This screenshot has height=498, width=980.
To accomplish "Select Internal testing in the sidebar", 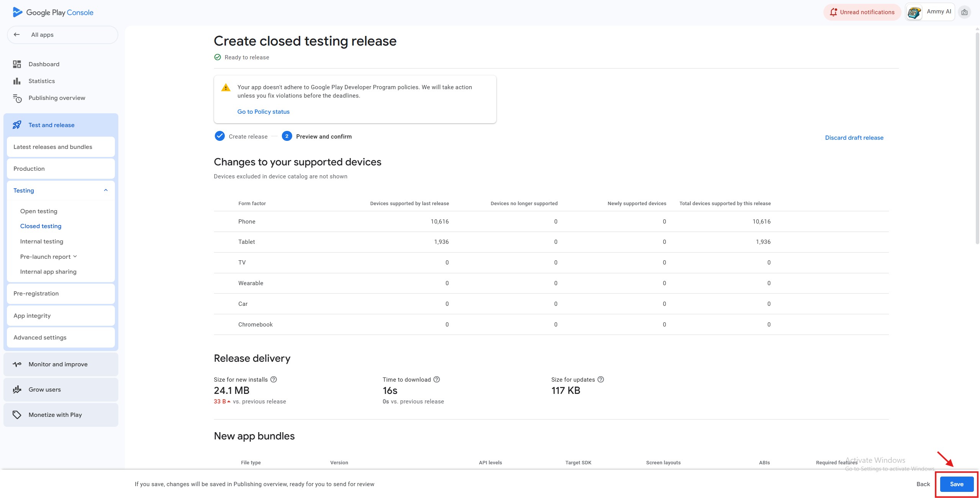I will 42,241.
